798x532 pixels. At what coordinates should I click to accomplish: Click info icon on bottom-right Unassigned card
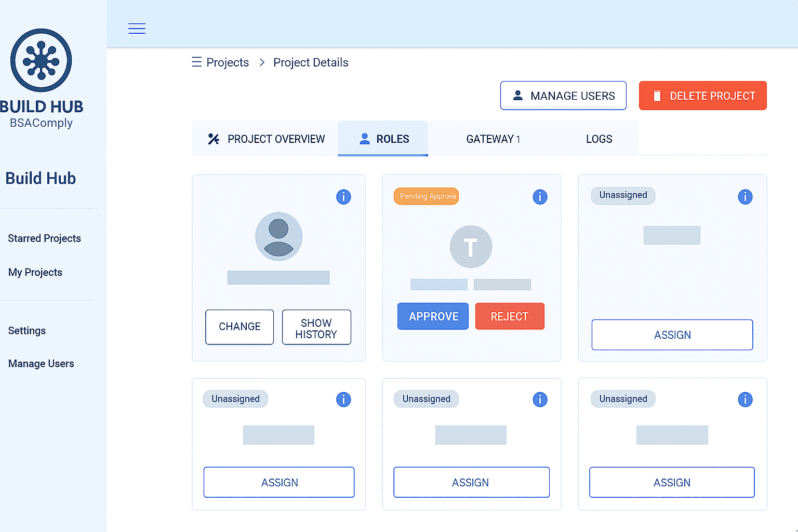click(x=745, y=400)
